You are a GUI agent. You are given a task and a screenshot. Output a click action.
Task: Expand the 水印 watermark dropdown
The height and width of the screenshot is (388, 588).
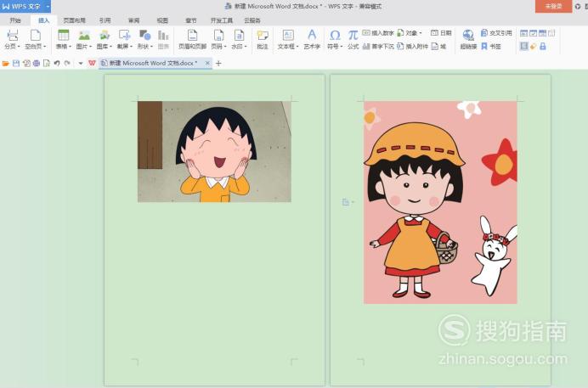[x=246, y=47]
